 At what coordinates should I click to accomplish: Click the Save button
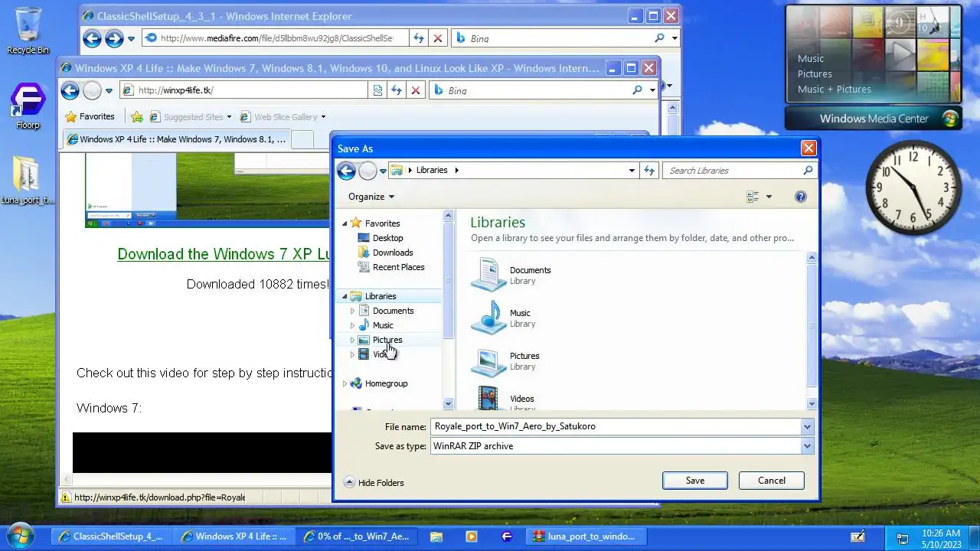point(695,481)
